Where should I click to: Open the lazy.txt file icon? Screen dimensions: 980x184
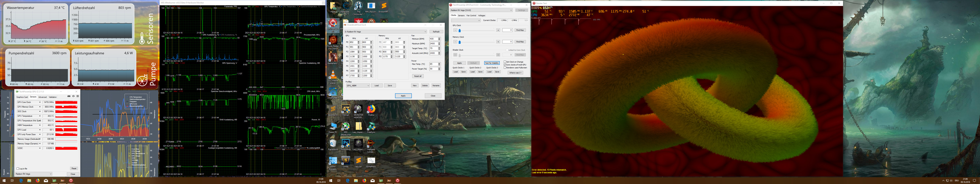(358, 162)
